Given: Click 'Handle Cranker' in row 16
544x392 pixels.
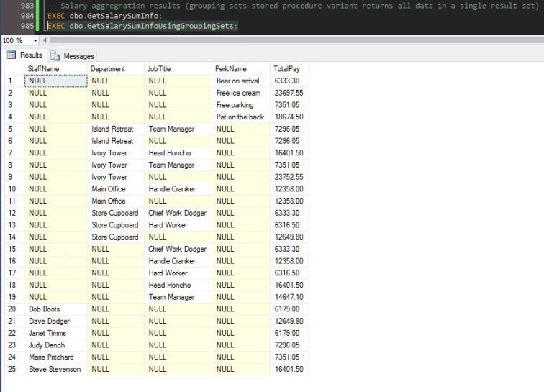Looking at the screenshot, I should 178,261.
